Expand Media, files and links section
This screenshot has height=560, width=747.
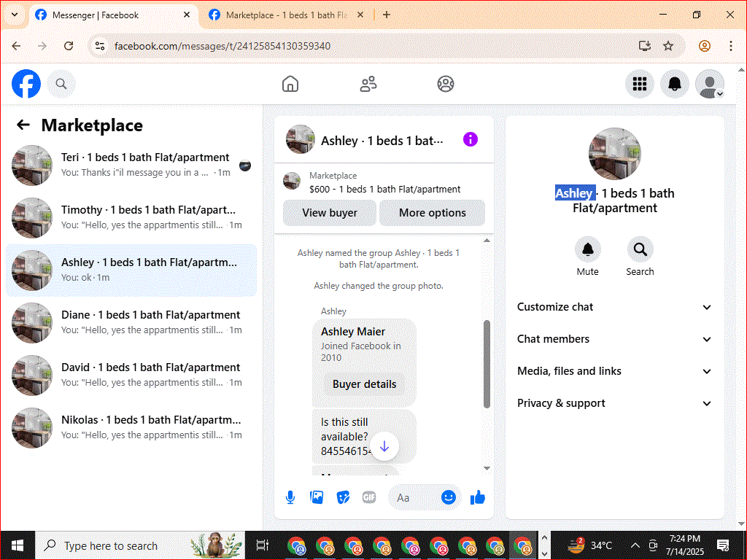pyautogui.click(x=614, y=371)
